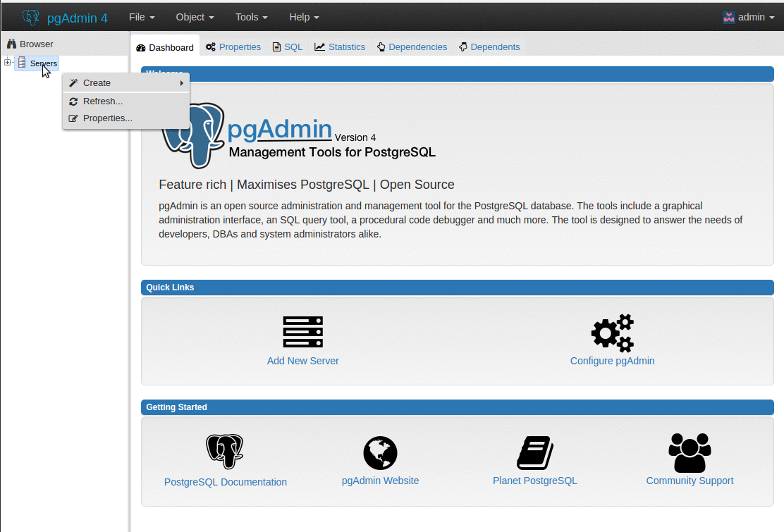Click the pgAdmin elephant logo in top bar

tap(30, 18)
